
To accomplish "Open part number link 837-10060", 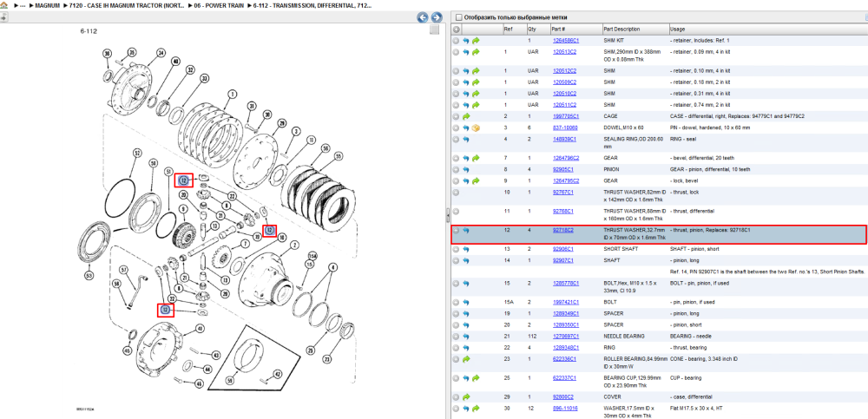I will click(x=565, y=128).
